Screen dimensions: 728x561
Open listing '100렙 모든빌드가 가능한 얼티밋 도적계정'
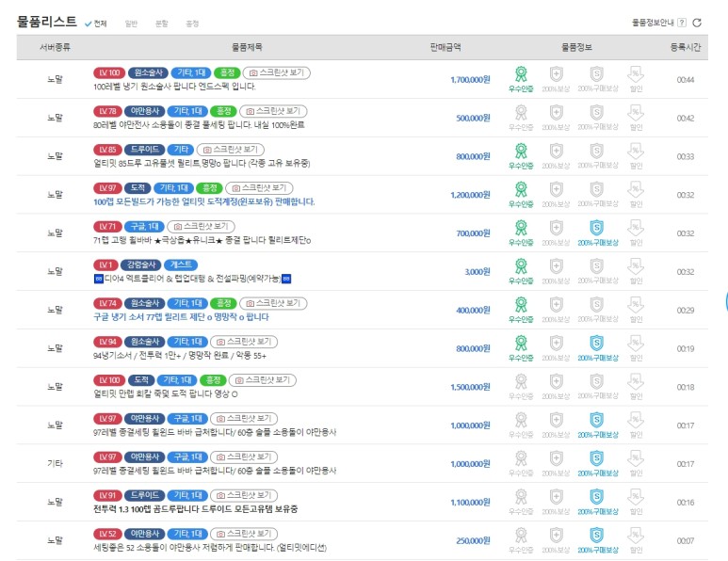tap(203, 201)
